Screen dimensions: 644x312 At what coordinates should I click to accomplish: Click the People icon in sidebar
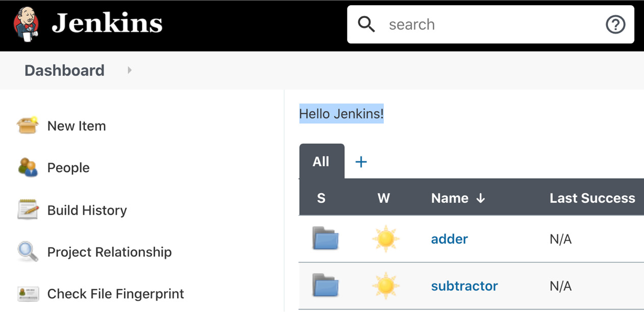point(28,167)
